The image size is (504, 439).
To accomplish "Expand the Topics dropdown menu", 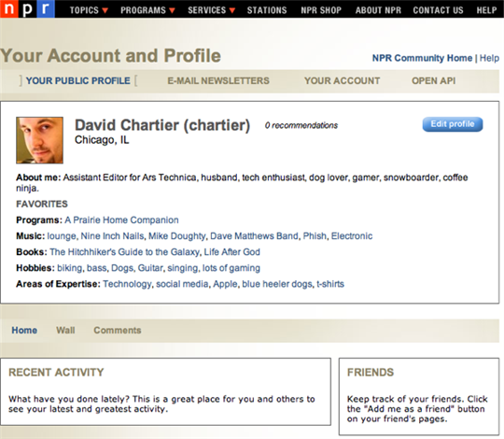I will (89, 10).
